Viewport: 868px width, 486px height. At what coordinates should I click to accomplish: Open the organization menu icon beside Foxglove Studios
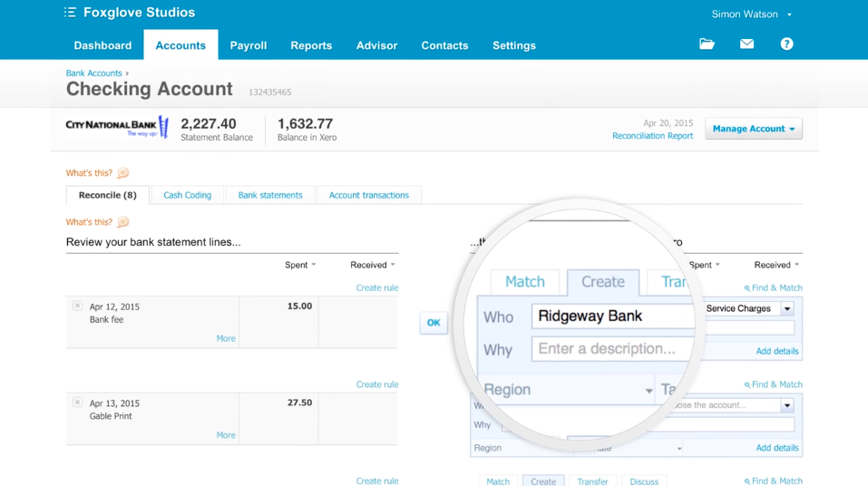(70, 12)
